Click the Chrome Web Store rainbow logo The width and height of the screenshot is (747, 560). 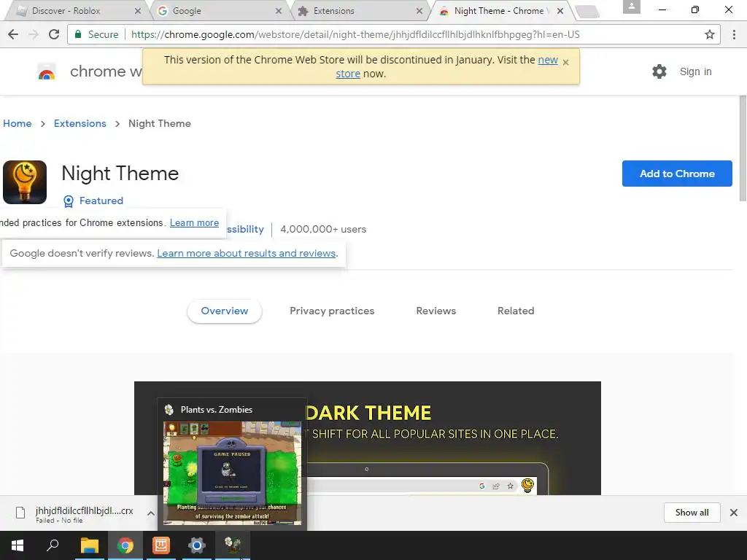[47, 72]
